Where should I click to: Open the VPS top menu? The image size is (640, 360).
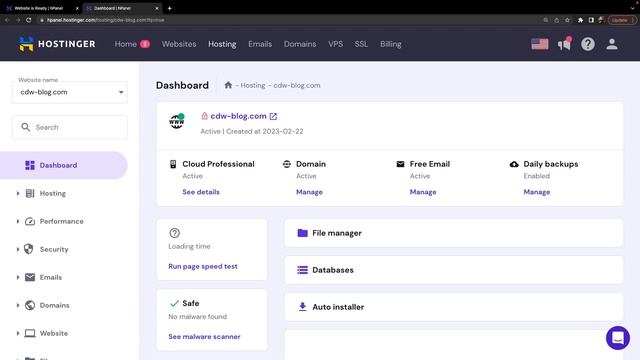336,44
